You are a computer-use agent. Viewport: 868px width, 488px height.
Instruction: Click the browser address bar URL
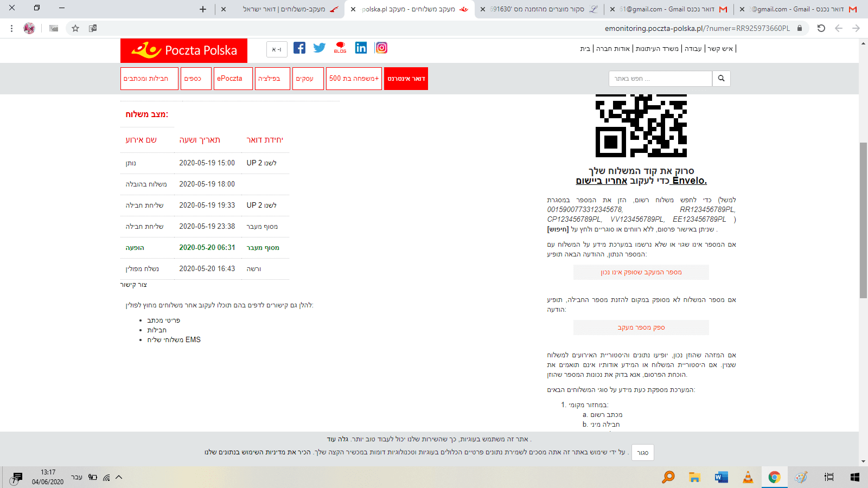click(697, 28)
